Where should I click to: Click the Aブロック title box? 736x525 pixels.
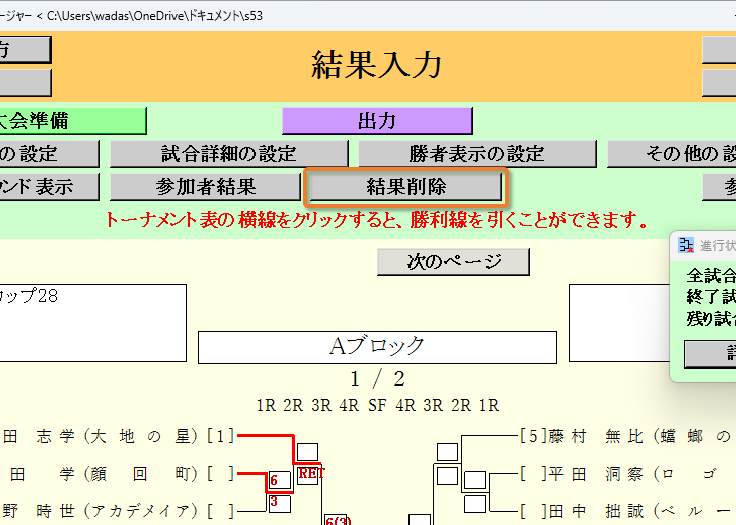pos(377,347)
